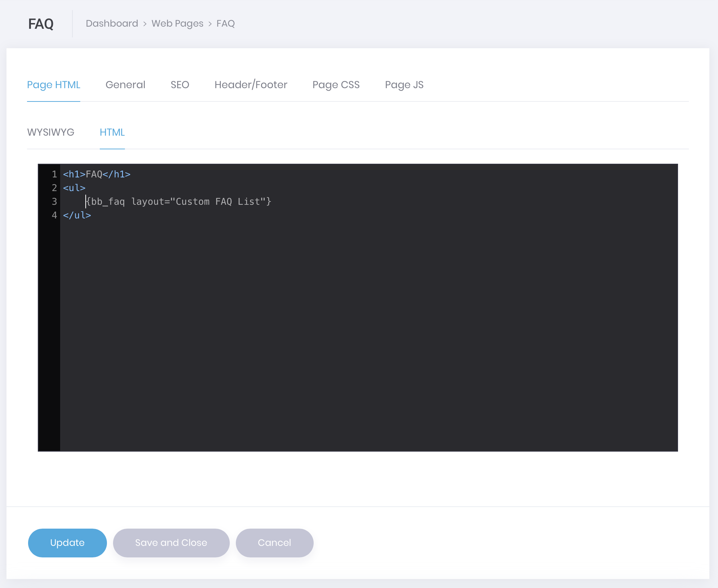Click the closing /ul tag line

pyautogui.click(x=77, y=215)
